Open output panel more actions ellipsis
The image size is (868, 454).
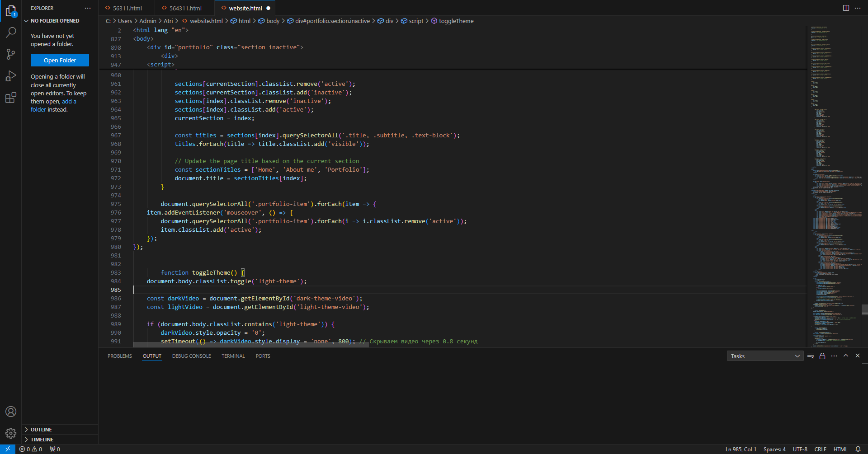(x=834, y=356)
